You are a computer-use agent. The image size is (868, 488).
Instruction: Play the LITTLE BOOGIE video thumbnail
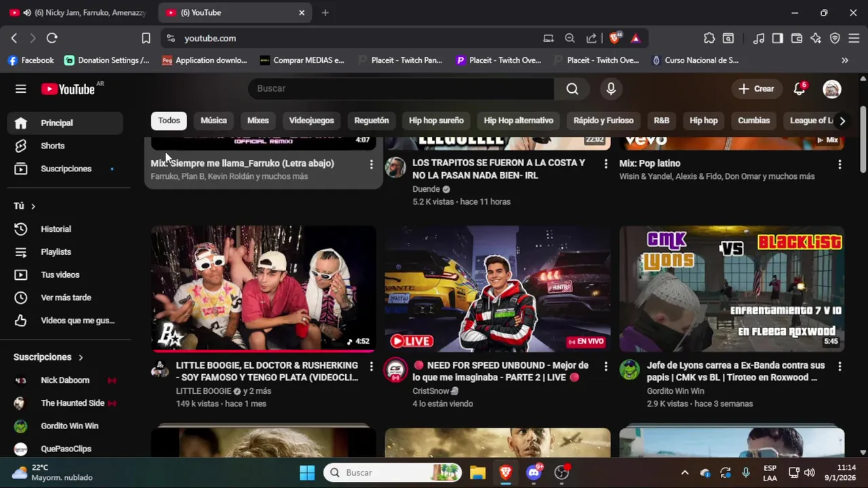tap(263, 289)
